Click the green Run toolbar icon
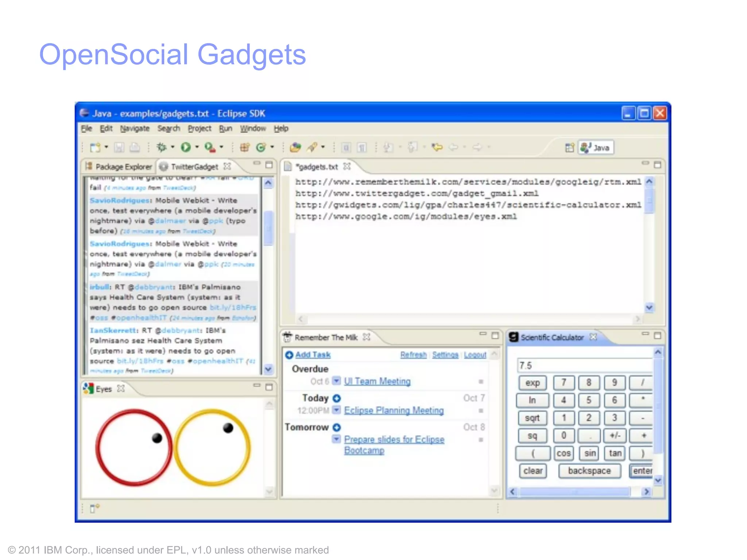This screenshot has height=560, width=747. [186, 147]
